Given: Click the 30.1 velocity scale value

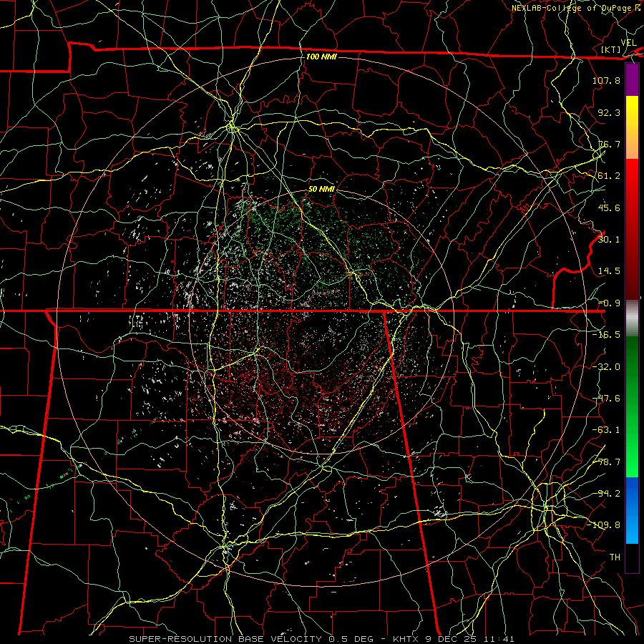Looking at the screenshot, I should click(x=609, y=240).
